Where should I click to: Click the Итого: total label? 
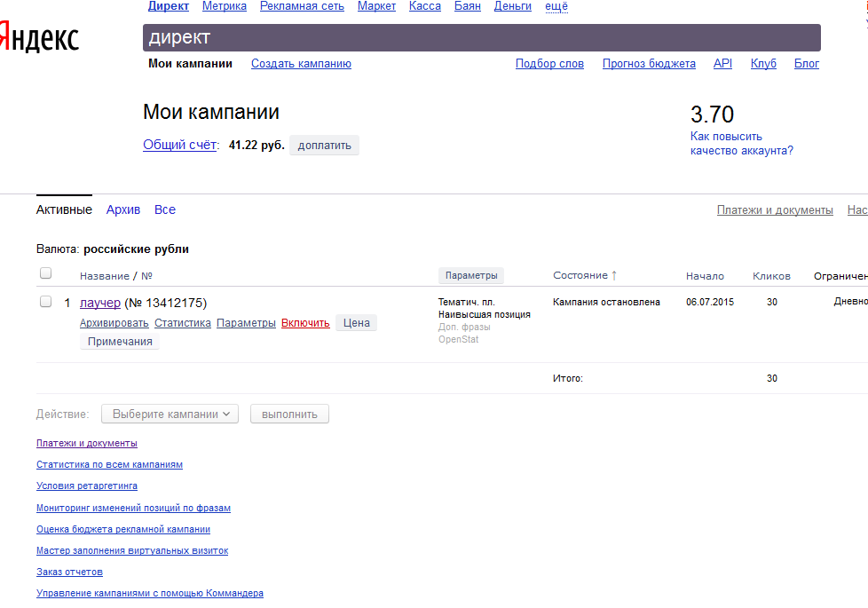coord(568,379)
